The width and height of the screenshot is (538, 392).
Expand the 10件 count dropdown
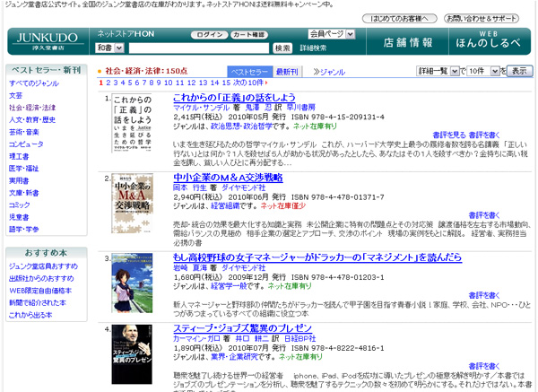483,71
